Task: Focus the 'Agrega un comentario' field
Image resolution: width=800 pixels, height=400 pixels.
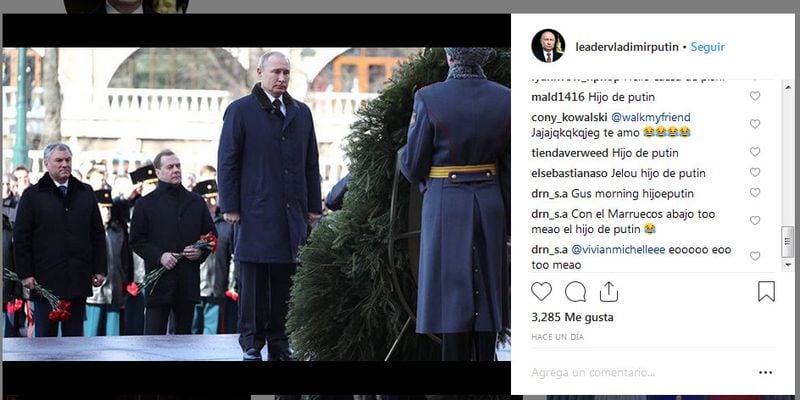Action: (x=638, y=372)
